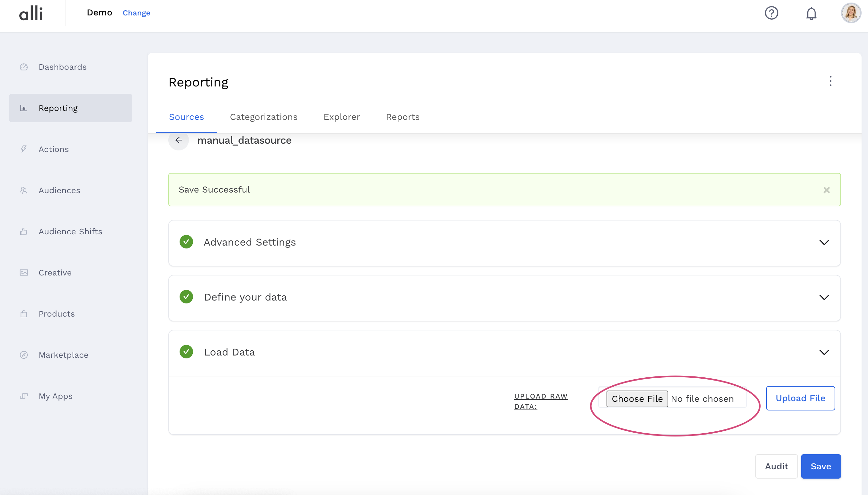This screenshot has height=495, width=868.
Task: Open the Reporting three-dot options menu
Action: [x=830, y=81]
